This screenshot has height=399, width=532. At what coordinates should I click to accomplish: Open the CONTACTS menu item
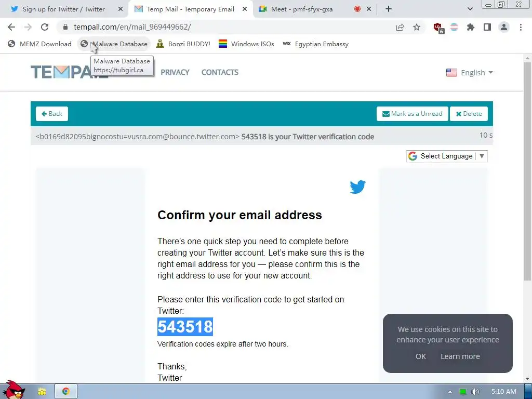pos(220,72)
